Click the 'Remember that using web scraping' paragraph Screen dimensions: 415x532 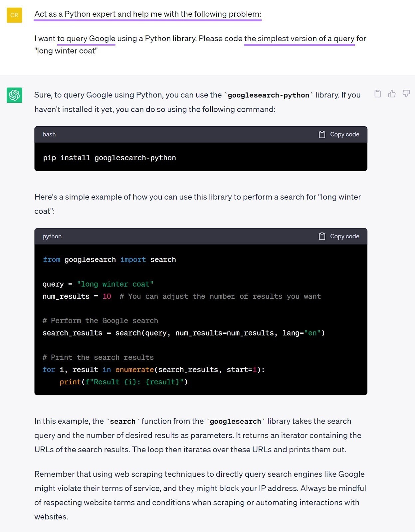click(200, 495)
